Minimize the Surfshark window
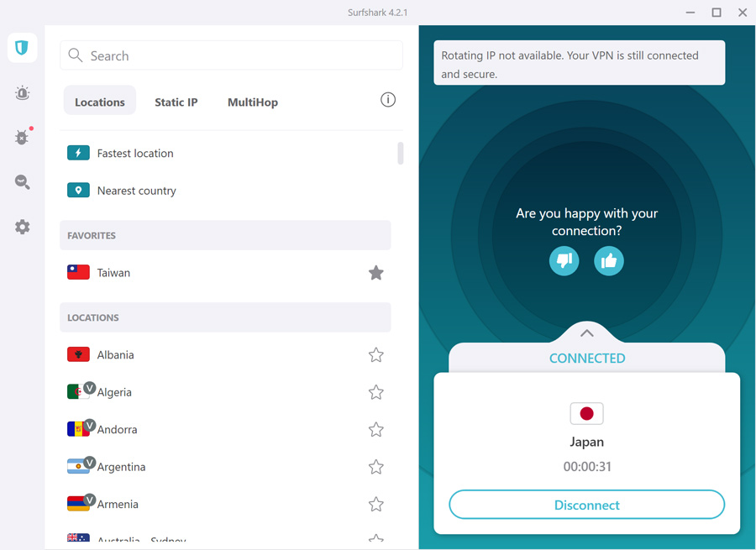The height and width of the screenshot is (550, 756). pyautogui.click(x=690, y=13)
